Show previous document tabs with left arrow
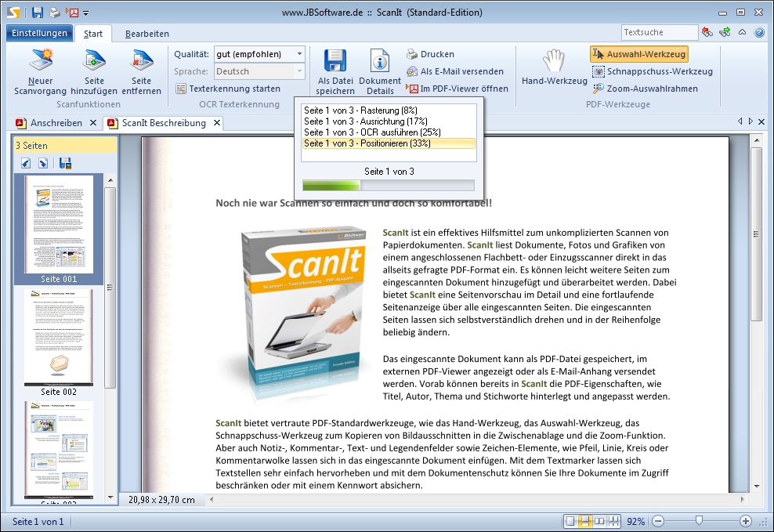Screen dimensions: 774x532 [740, 121]
